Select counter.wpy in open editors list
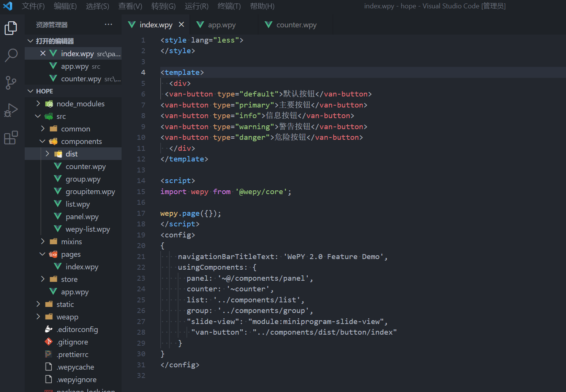The width and height of the screenshot is (566, 392). 73,79
